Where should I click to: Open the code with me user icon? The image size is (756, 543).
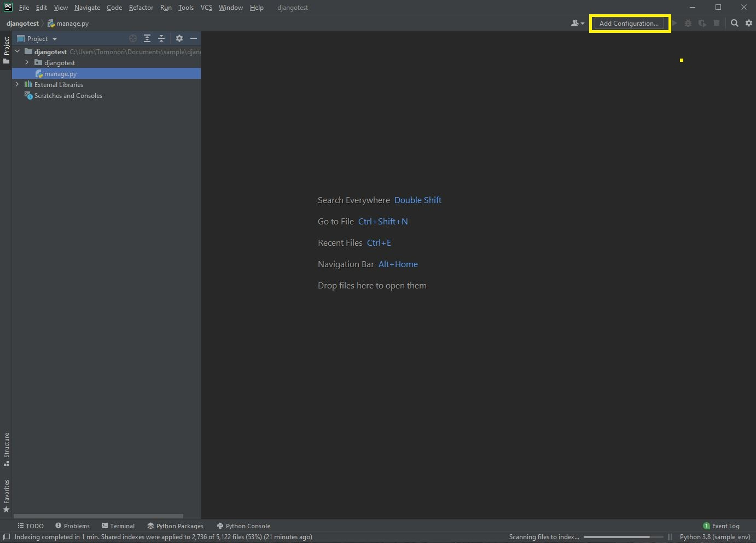click(577, 23)
